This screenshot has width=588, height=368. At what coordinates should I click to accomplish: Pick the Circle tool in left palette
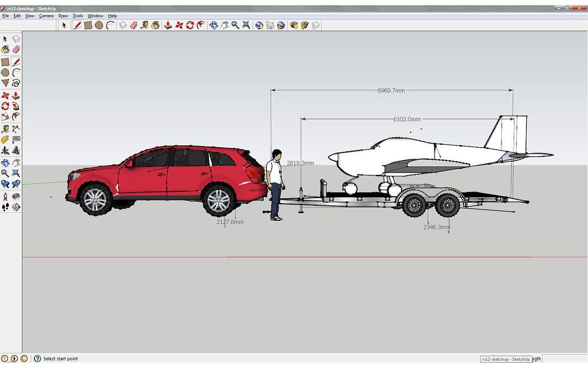tap(5, 72)
